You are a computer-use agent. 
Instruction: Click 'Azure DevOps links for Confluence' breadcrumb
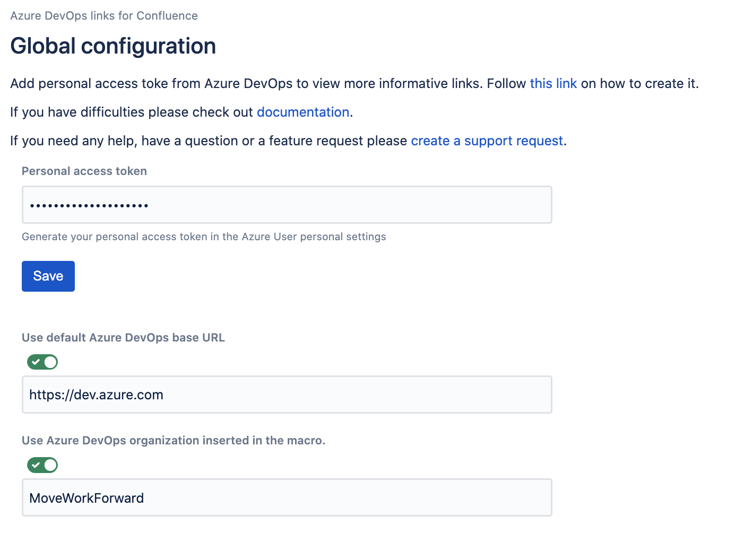[104, 16]
